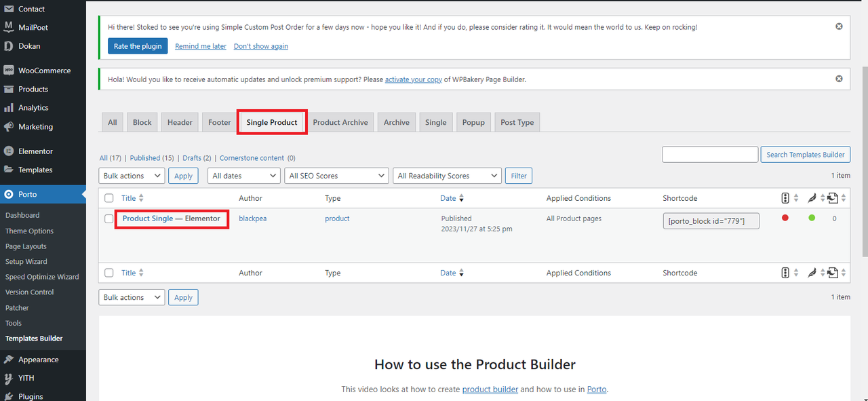Click Marketing megaphone icon
Screen dimensions: 868x401
[9, 127]
